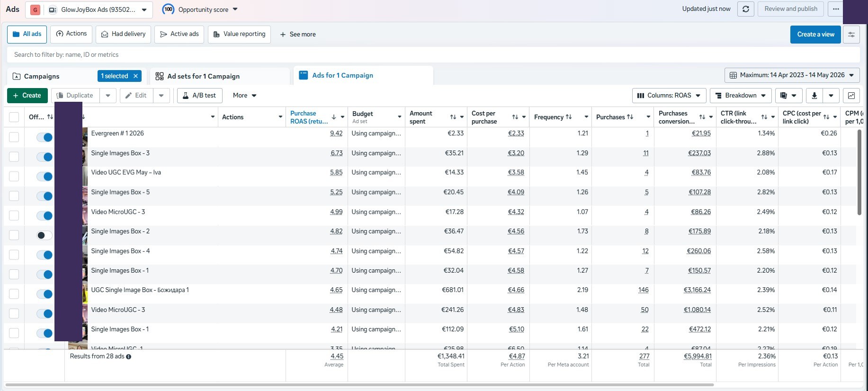868x391 pixels.
Task: Switch to Ad sets for 1 Campaign tab
Action: click(x=203, y=76)
